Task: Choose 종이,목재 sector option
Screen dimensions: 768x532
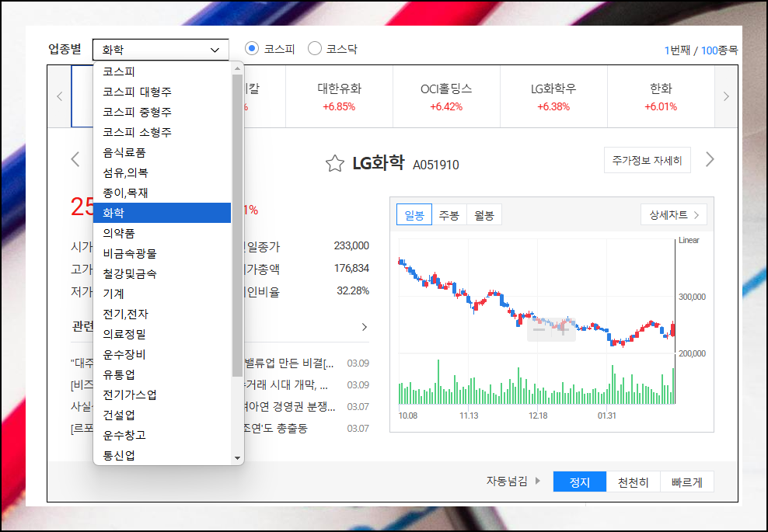Action: (x=162, y=193)
